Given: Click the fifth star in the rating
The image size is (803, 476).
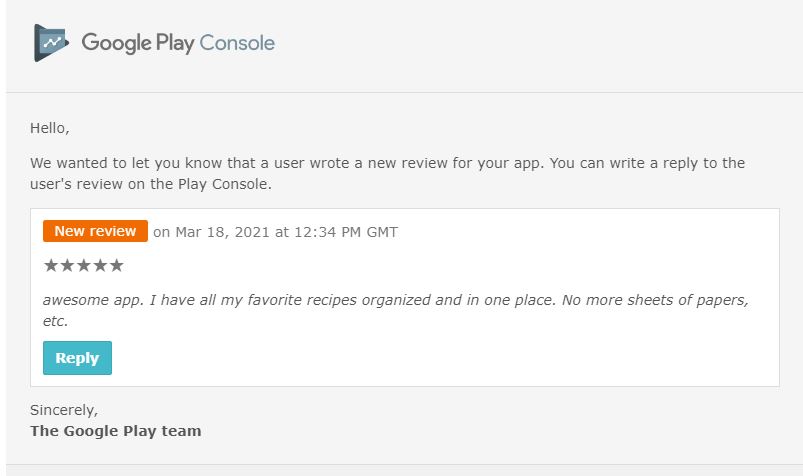Looking at the screenshot, I should point(116,265).
